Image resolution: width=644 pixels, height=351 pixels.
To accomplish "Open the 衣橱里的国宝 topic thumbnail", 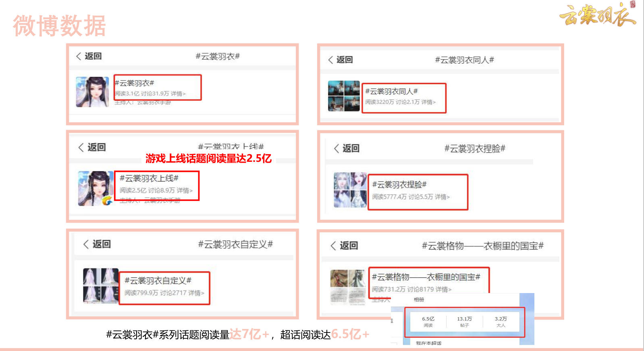I will (347, 287).
